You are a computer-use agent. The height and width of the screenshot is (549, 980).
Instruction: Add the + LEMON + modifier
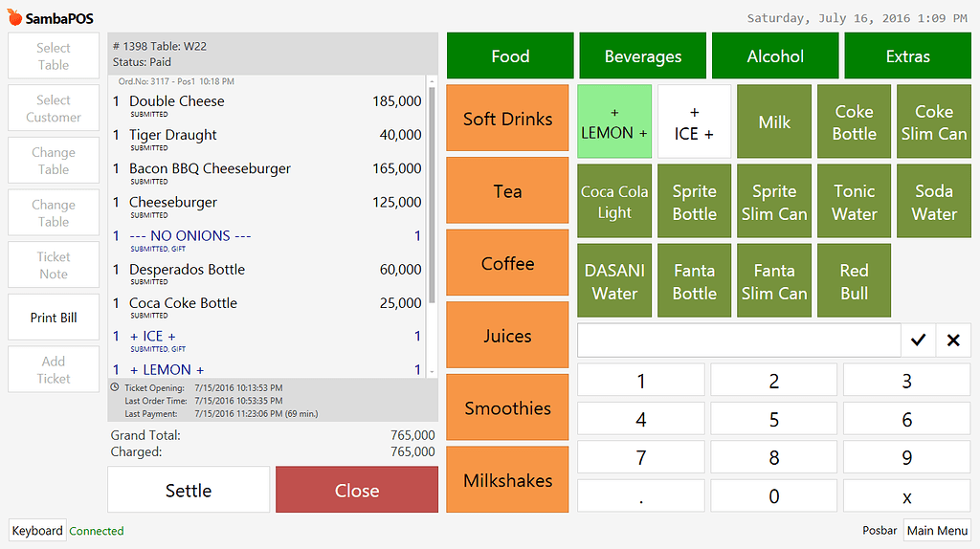tap(614, 121)
